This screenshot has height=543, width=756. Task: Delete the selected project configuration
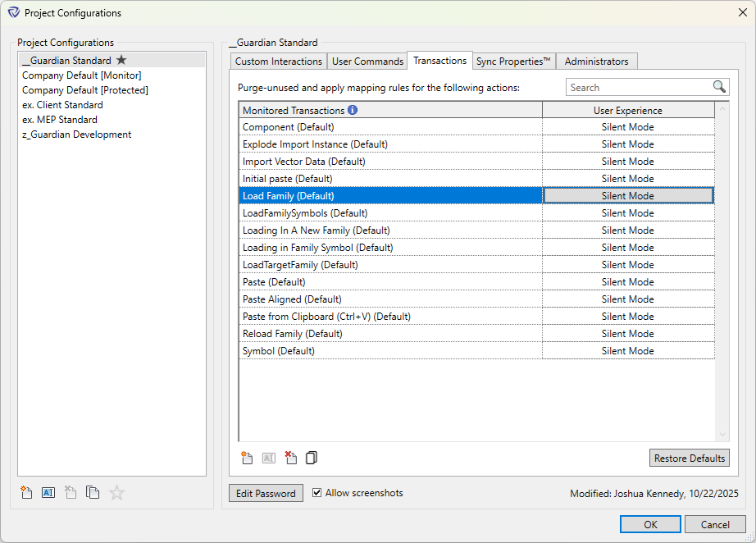(71, 492)
